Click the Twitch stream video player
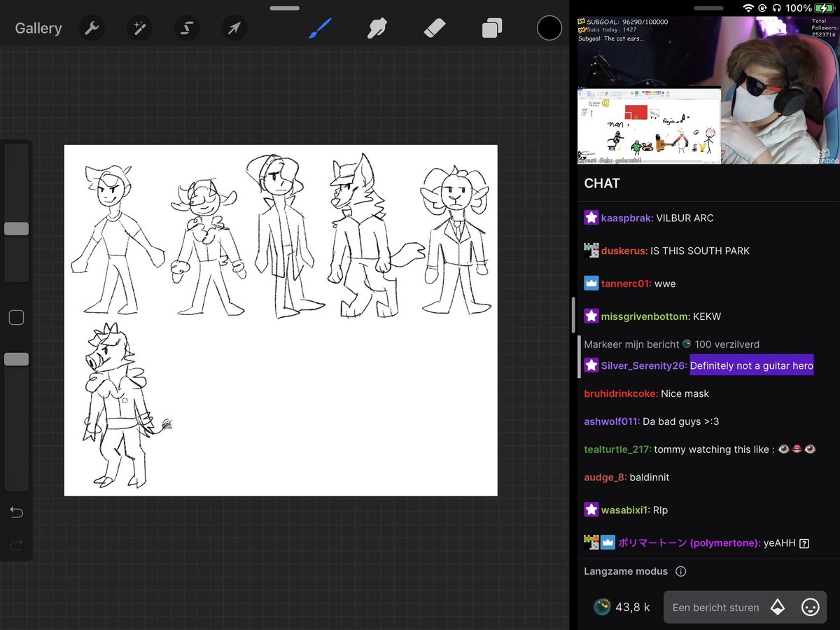Viewport: 840px width, 630px height. [707, 90]
